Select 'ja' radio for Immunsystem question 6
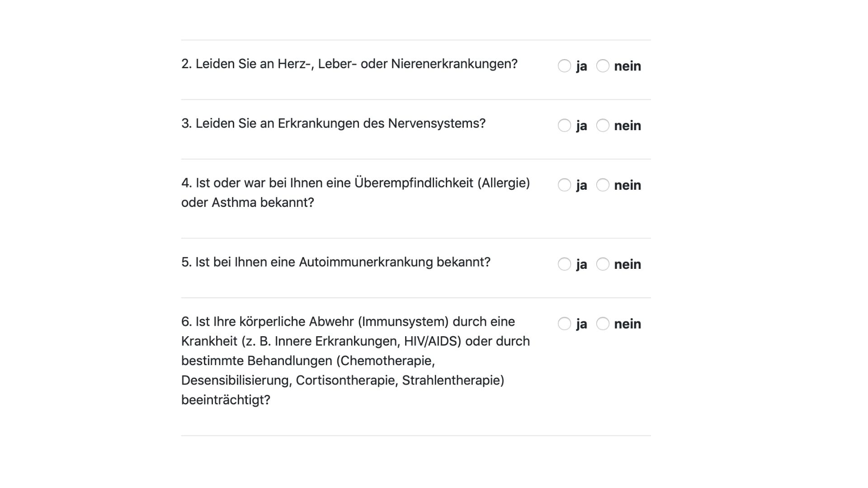 click(x=564, y=324)
